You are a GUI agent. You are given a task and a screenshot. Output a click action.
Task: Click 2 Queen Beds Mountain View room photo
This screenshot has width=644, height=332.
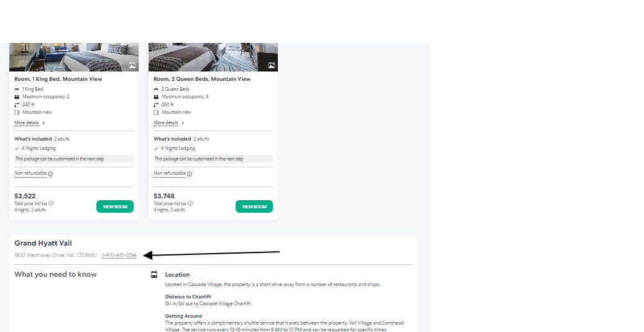213,57
